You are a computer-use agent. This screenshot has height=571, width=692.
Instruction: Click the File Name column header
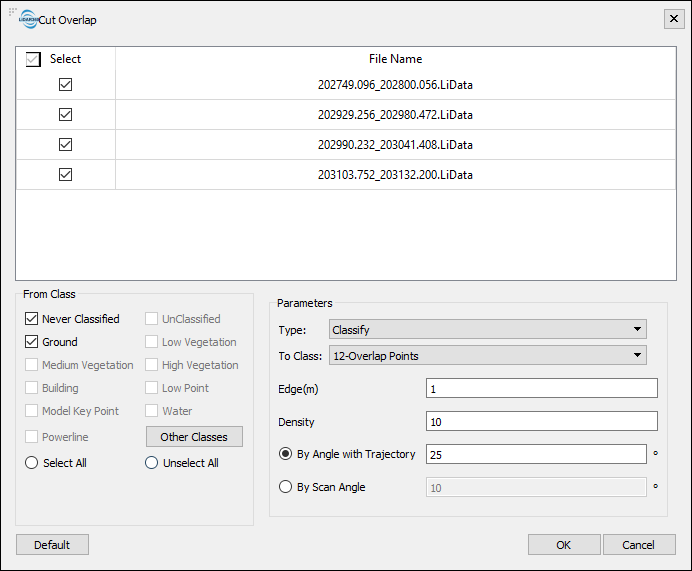click(x=395, y=59)
